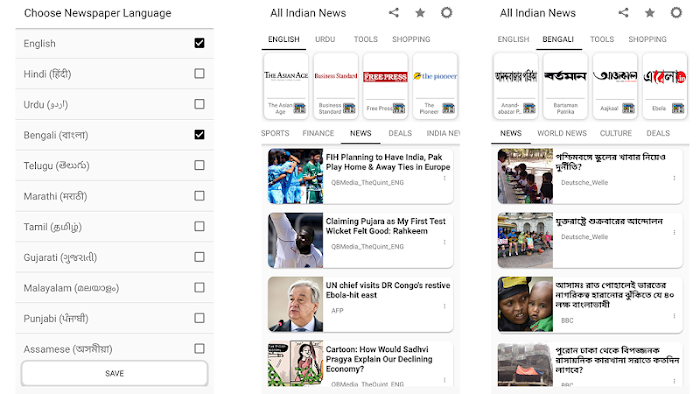Viewport: 700px width, 394px height.
Task: Open mother and baby BBC article thumbnail
Action: tap(525, 304)
